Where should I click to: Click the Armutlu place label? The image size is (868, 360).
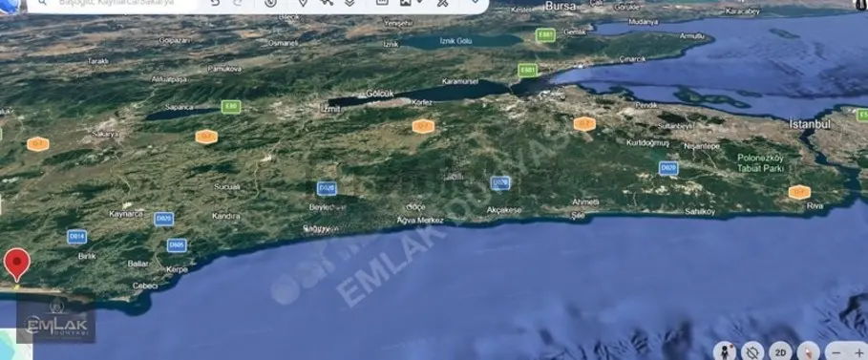[x=691, y=36]
